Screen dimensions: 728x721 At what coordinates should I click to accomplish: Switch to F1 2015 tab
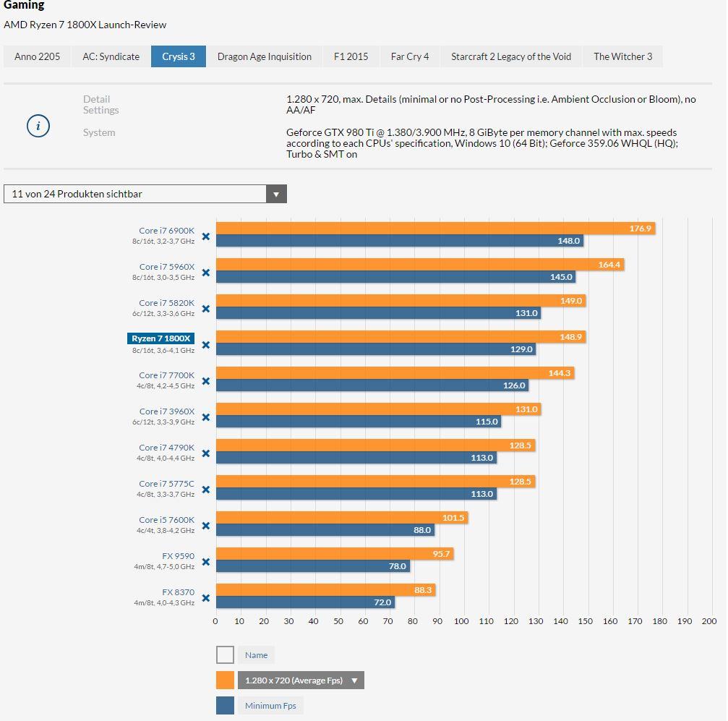point(351,56)
